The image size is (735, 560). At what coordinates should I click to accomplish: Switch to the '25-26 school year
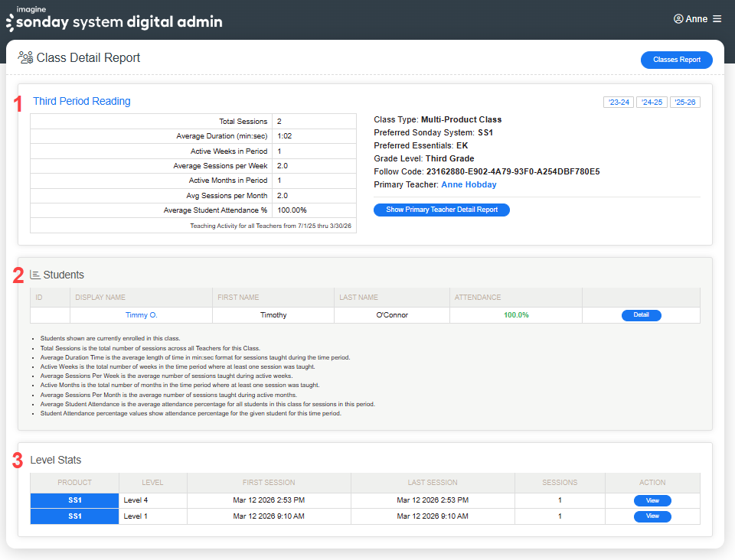coord(684,103)
